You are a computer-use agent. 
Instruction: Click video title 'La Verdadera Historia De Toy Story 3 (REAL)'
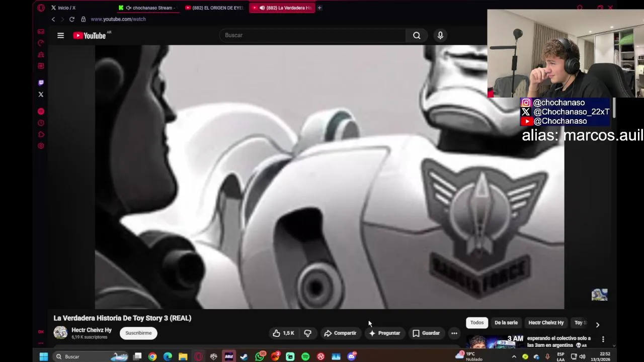(122, 318)
